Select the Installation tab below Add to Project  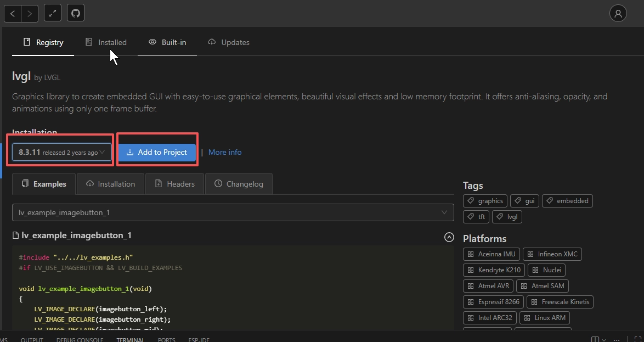pos(110,184)
